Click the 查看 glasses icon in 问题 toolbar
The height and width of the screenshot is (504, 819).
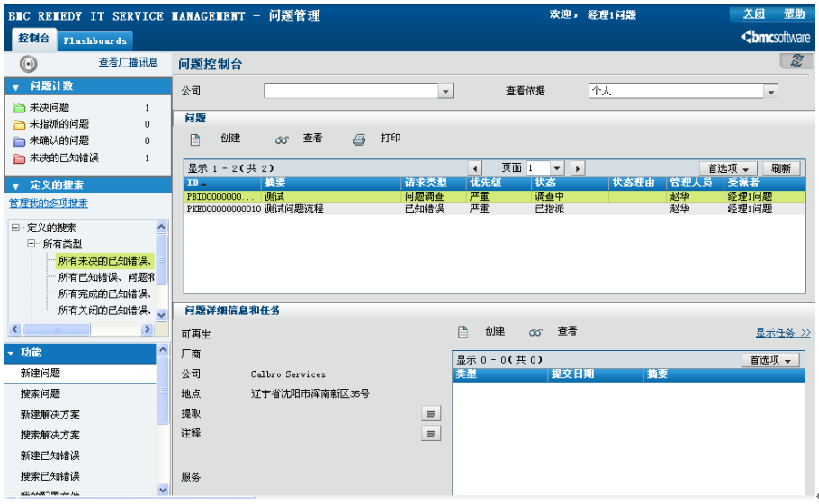click(x=282, y=140)
